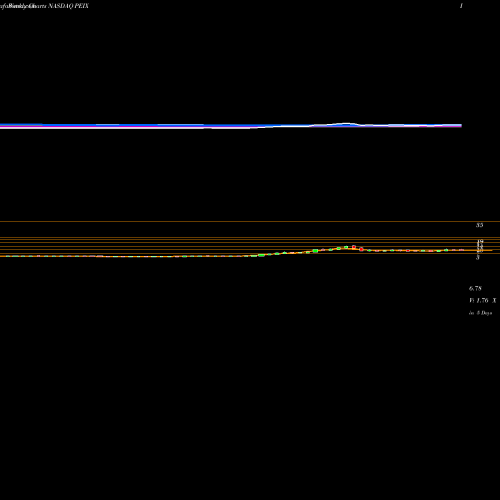Click the 3 price axis label
The width and height of the screenshot is (500, 500).
tap(478, 258)
